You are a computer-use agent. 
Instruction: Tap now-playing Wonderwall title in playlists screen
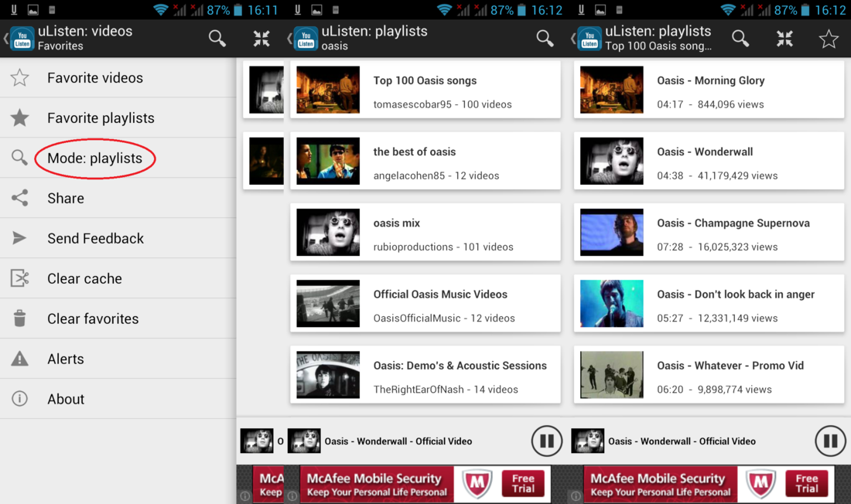tap(398, 441)
